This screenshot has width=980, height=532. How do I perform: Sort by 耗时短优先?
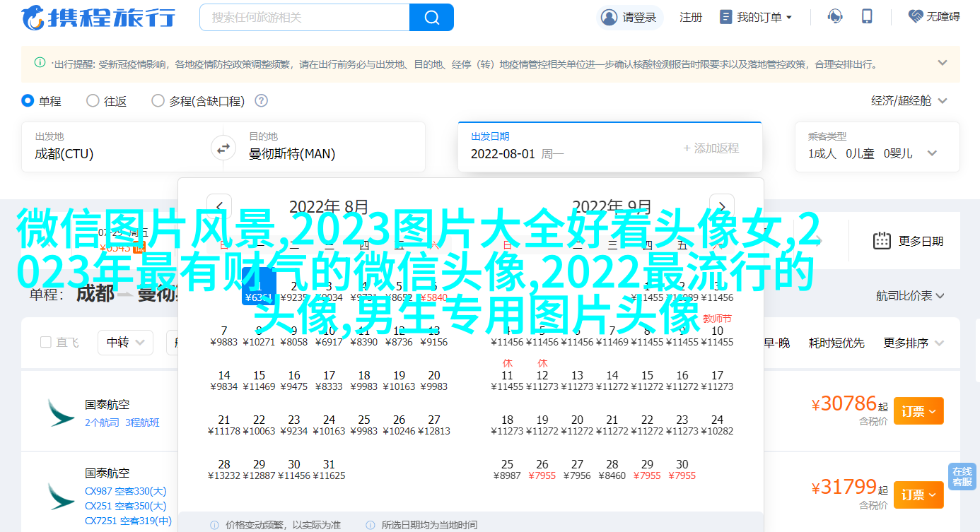tap(836, 343)
